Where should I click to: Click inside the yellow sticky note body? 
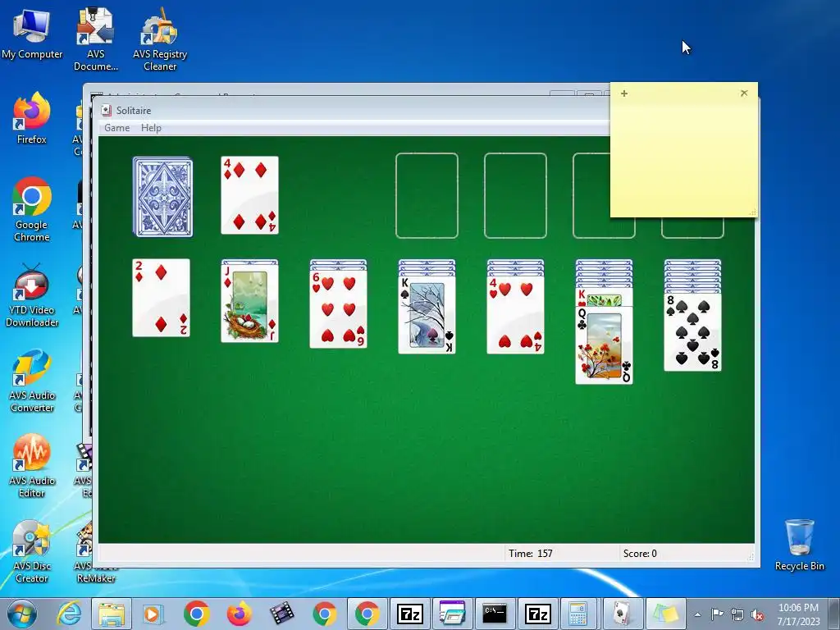(x=684, y=158)
